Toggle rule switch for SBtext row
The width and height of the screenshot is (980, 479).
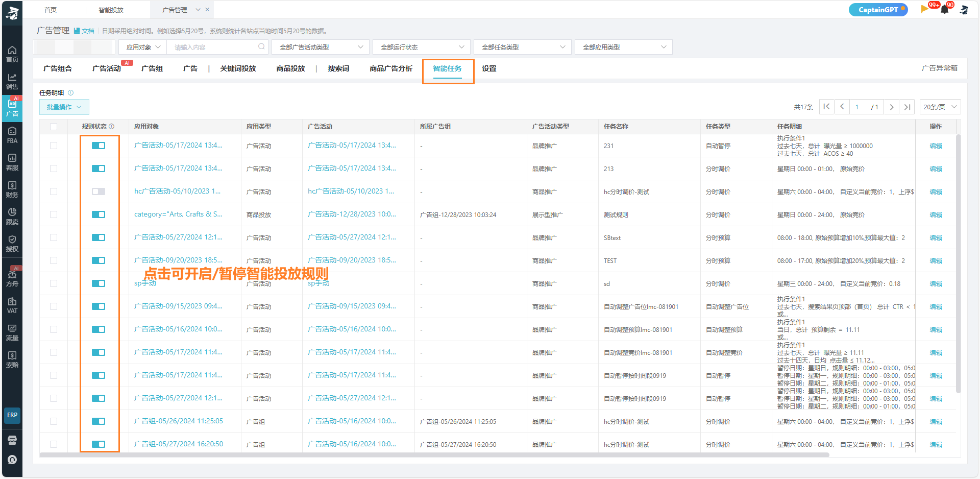(x=99, y=237)
